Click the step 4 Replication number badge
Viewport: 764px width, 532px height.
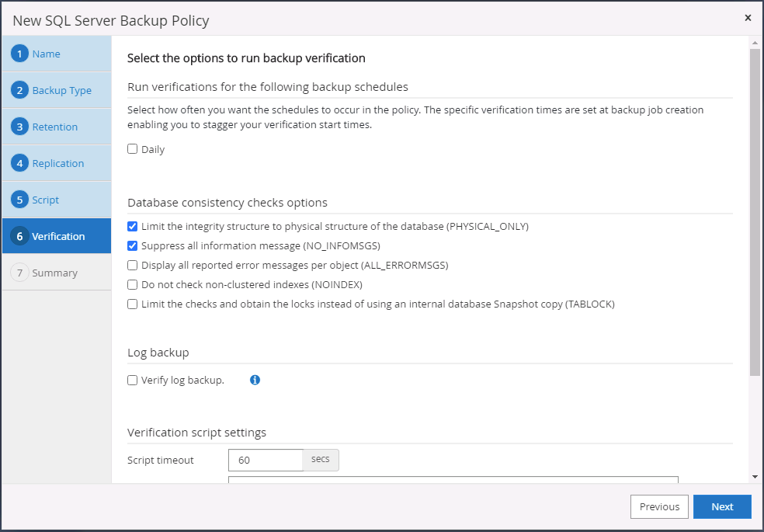click(x=20, y=163)
